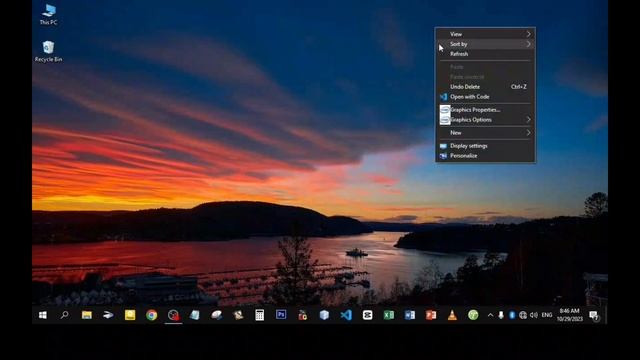Show hidden tray icons chevron
This screenshot has width=640, height=360.
[490, 315]
